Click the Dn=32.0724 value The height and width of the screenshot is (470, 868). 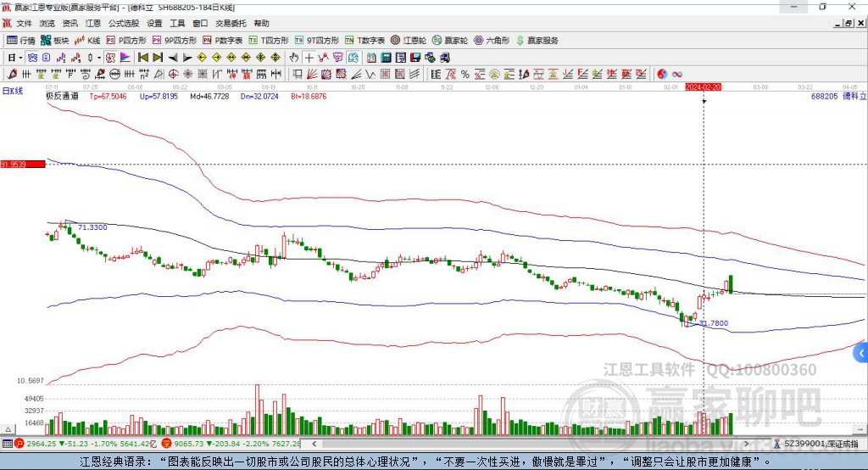click(x=259, y=96)
